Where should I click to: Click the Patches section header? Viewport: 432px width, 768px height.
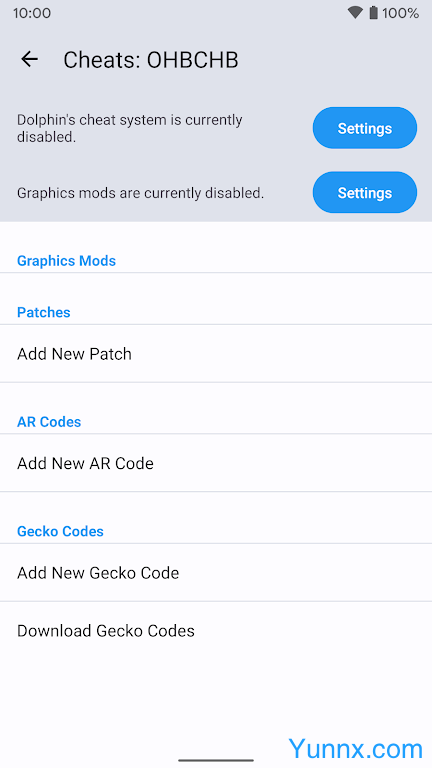click(x=44, y=312)
